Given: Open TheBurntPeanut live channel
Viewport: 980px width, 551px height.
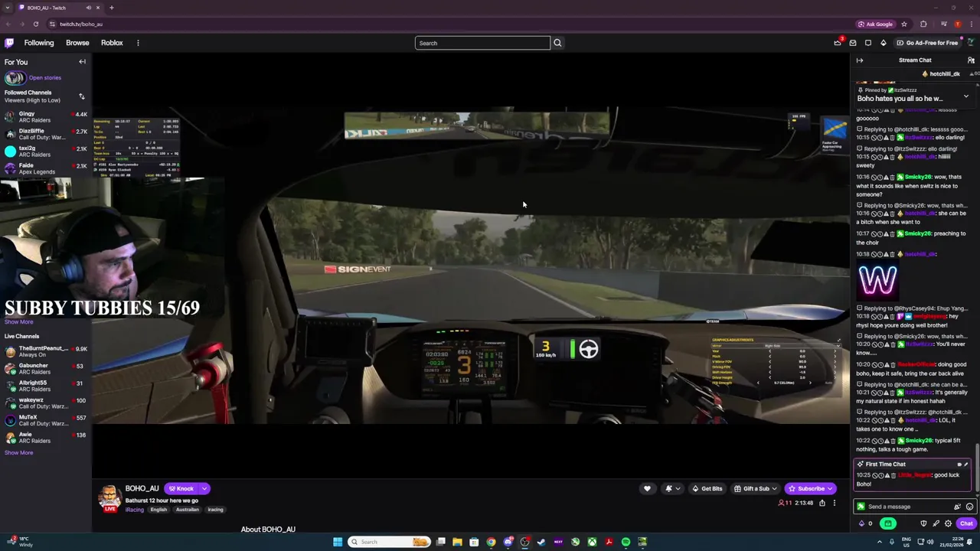Looking at the screenshot, I should (46, 351).
